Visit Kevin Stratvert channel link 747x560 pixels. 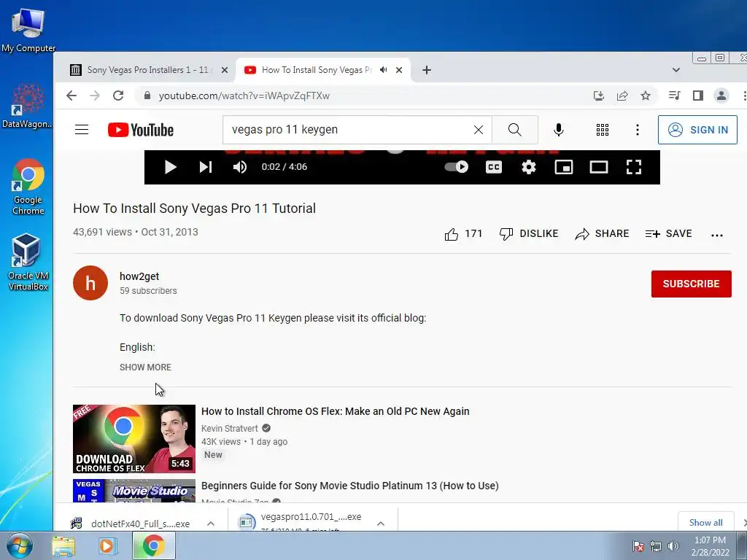[x=230, y=429]
